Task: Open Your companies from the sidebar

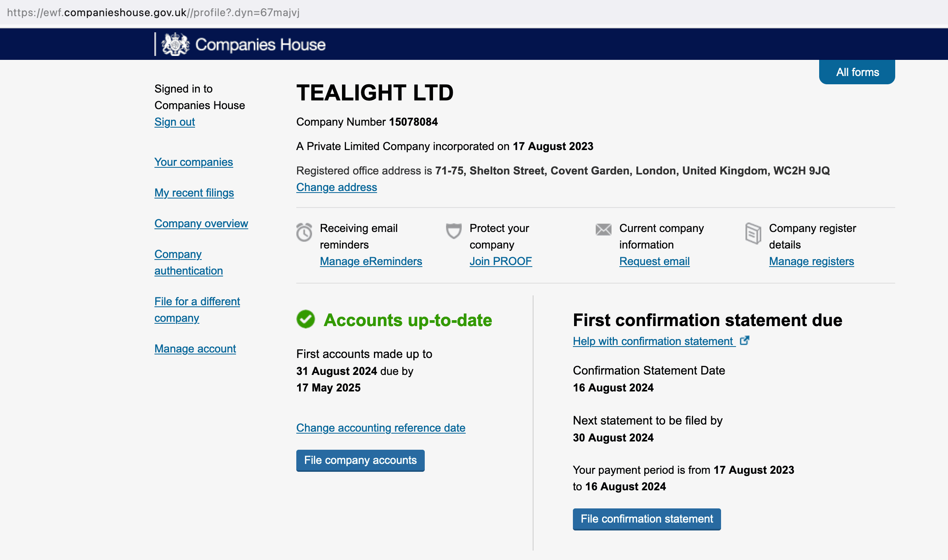Action: (193, 162)
